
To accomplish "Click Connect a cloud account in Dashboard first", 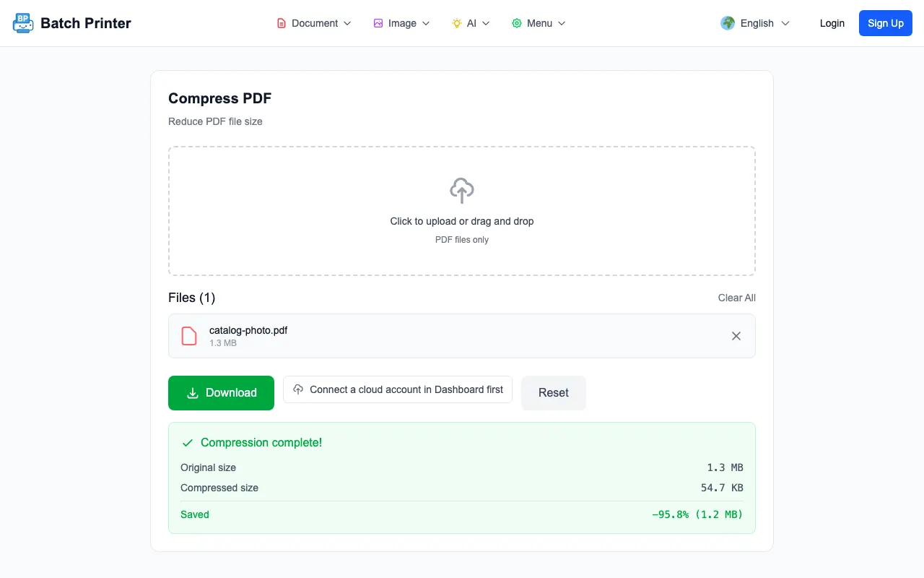I will (x=398, y=389).
